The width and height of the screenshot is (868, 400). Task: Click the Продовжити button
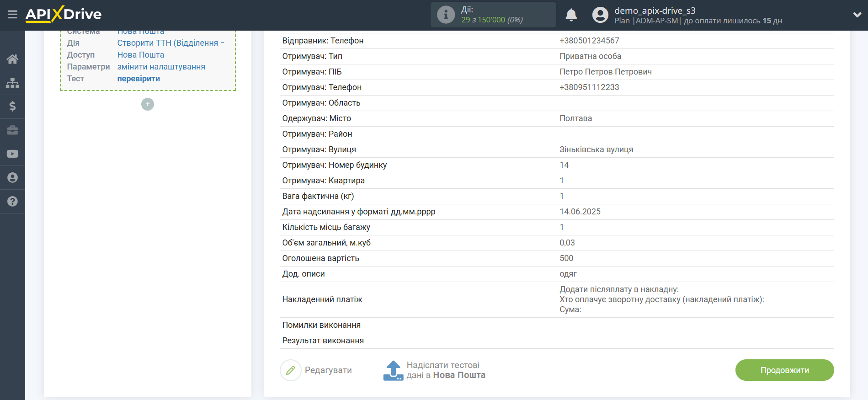(784, 370)
